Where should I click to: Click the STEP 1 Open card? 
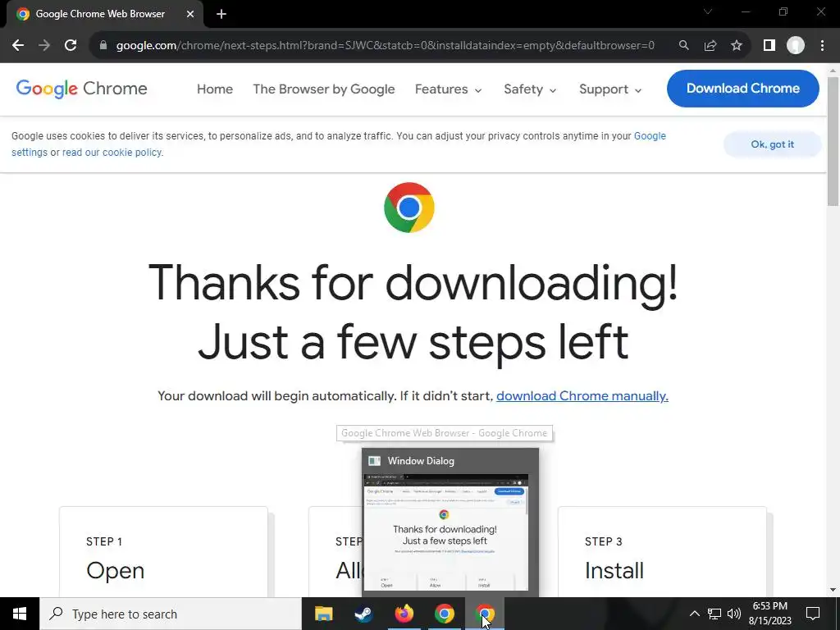click(163, 552)
